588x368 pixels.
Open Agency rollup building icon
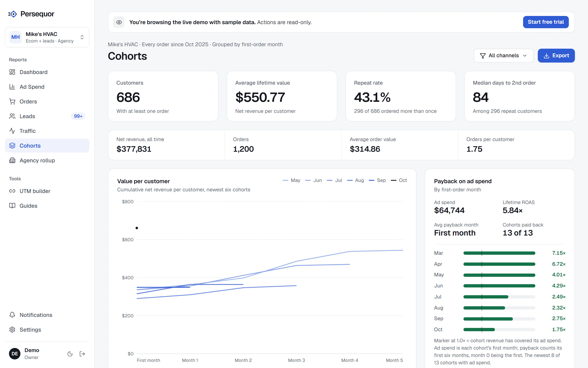(x=12, y=160)
